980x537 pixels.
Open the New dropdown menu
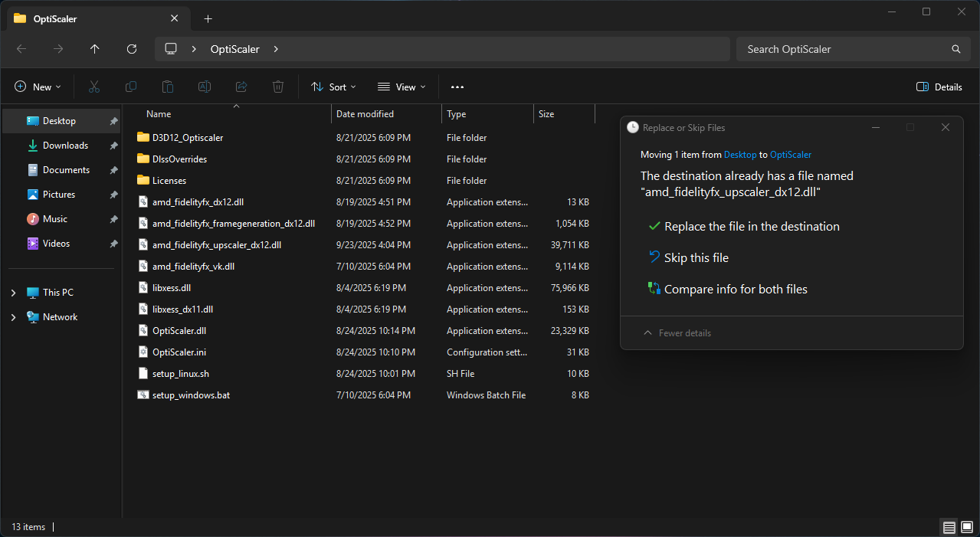[38, 87]
